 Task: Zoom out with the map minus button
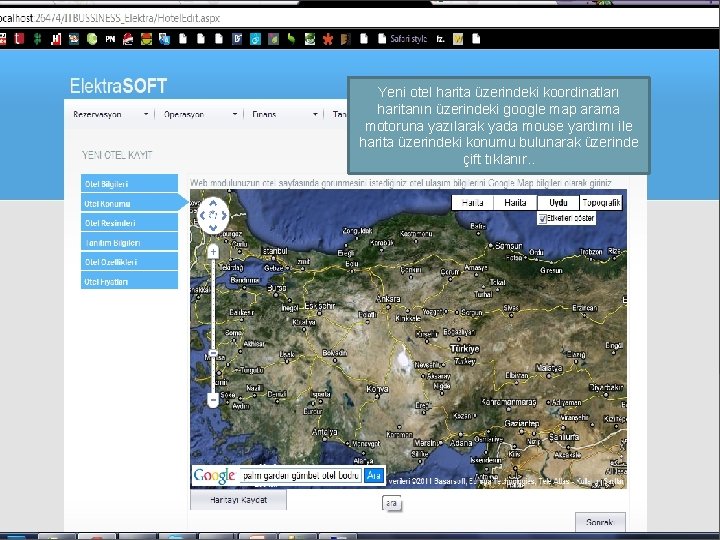213,400
